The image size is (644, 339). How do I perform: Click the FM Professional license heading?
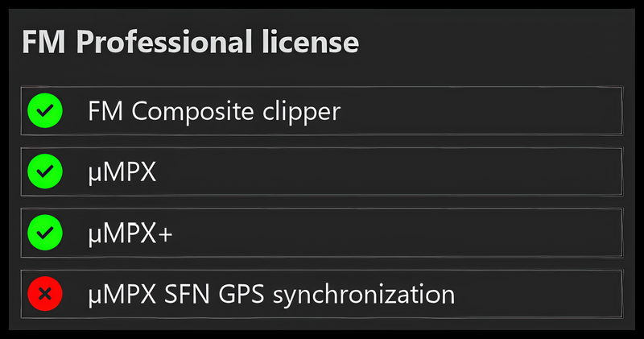click(190, 42)
